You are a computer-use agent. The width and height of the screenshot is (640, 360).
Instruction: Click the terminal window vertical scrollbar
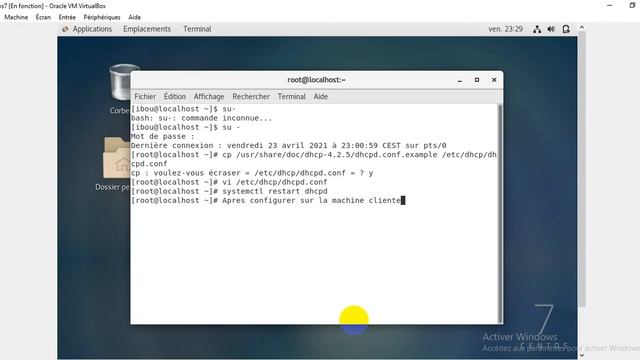tap(499, 213)
